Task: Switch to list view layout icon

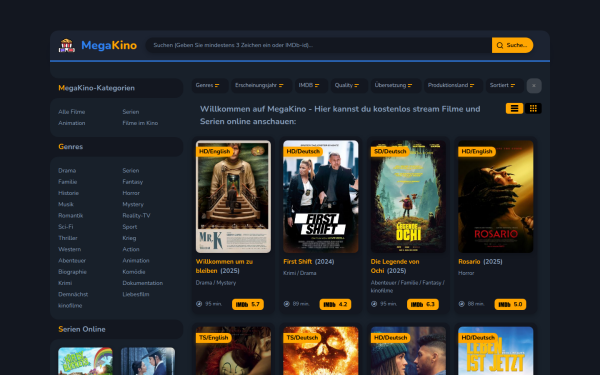Action: pyautogui.click(x=514, y=109)
